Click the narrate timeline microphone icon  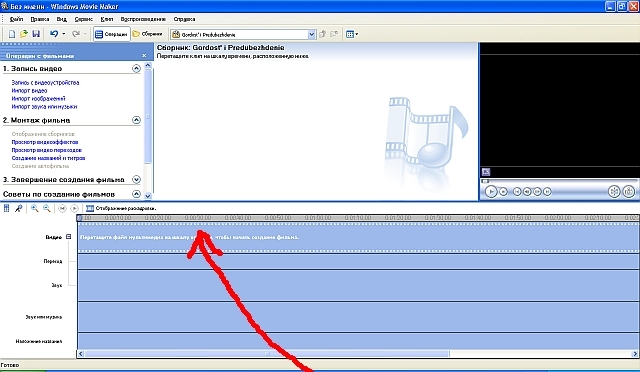[18, 208]
